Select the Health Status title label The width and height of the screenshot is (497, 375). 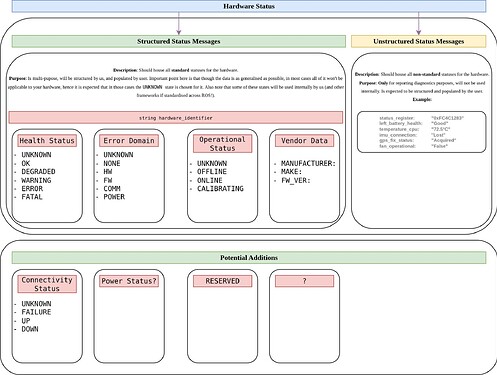(47, 141)
